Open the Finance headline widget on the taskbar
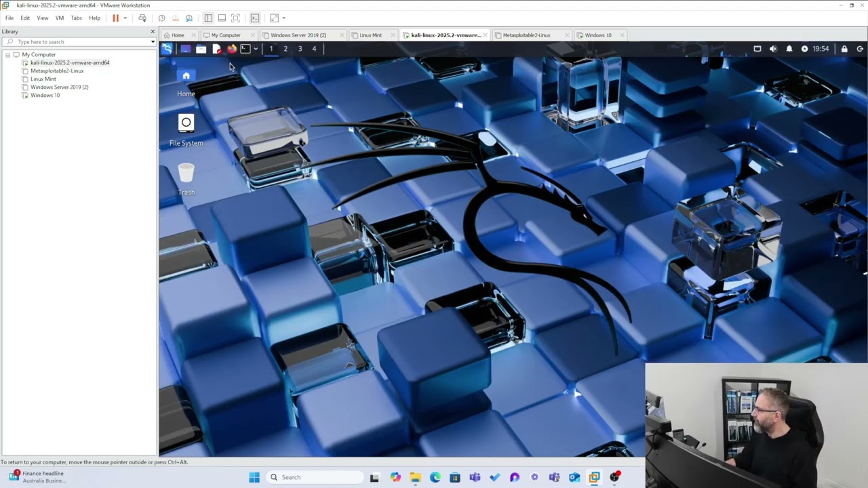The width and height of the screenshot is (868, 488). pyautogui.click(x=38, y=477)
